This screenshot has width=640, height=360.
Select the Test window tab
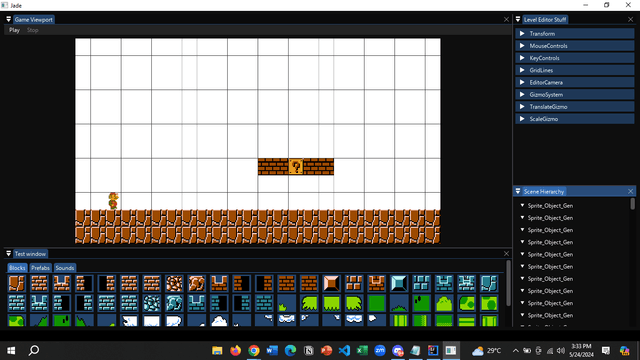[30, 254]
